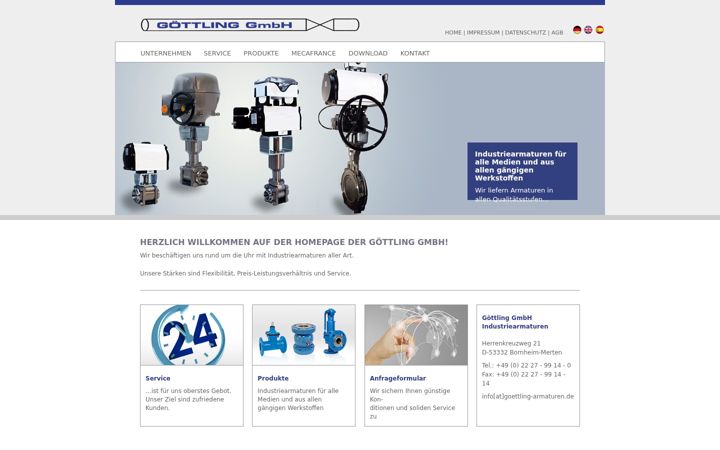
Task: Select the 'Herrenkreuzweg 21' address line
Action: click(x=511, y=343)
